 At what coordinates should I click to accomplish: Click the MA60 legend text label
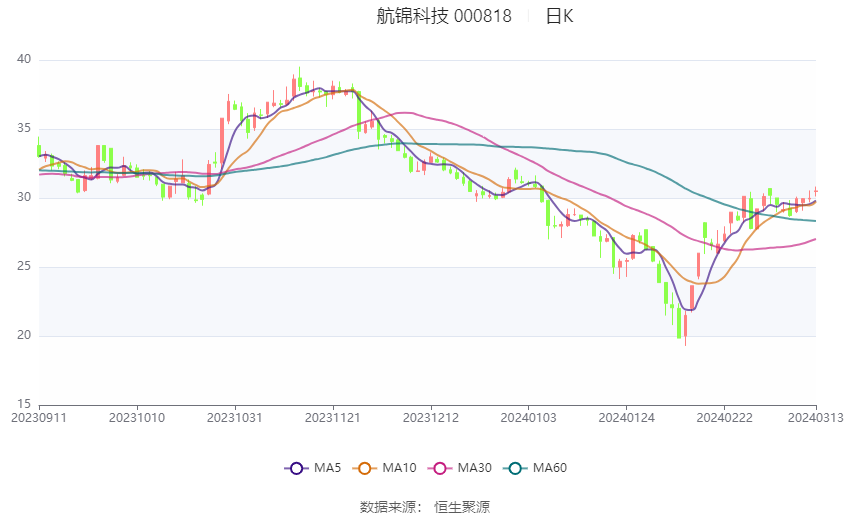[549, 468]
